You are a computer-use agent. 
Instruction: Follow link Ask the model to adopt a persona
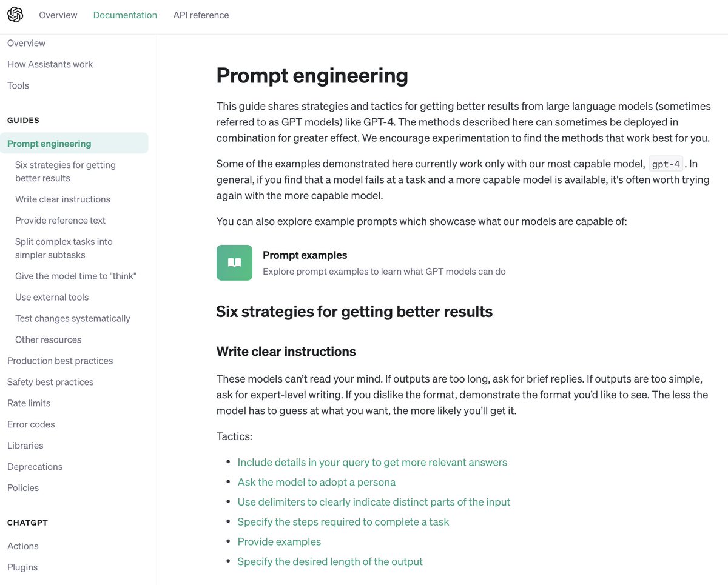[317, 482]
